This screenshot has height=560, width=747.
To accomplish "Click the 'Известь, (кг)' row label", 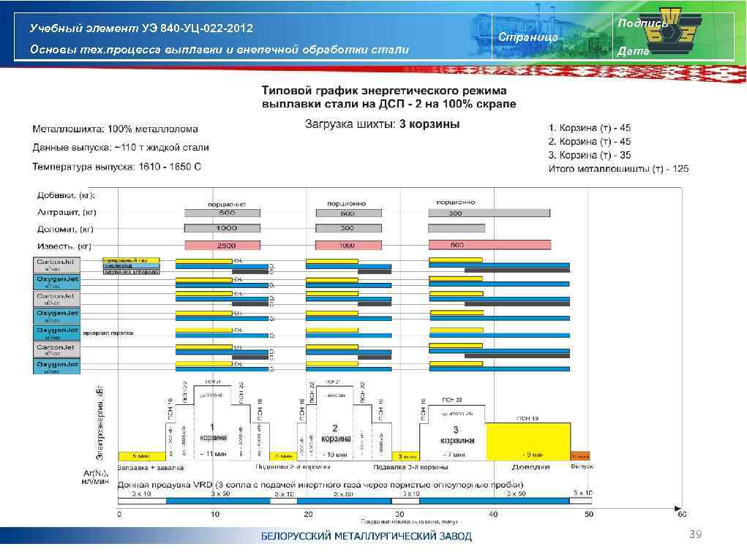I will (64, 246).
